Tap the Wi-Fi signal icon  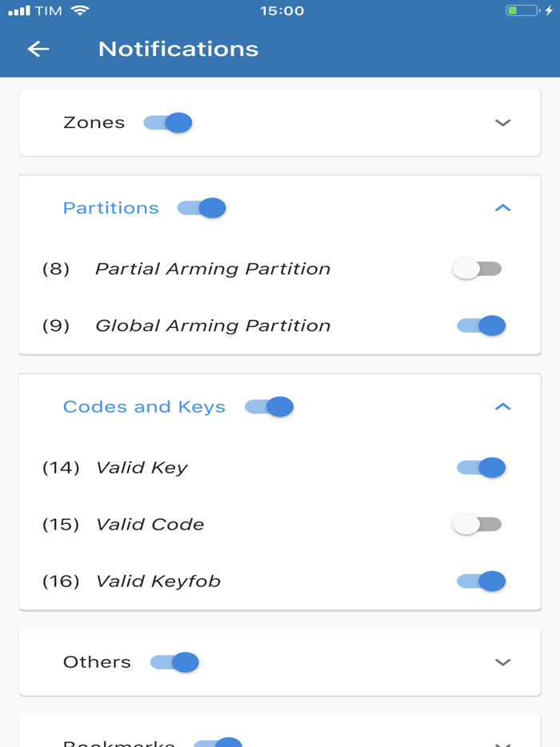tap(80, 11)
